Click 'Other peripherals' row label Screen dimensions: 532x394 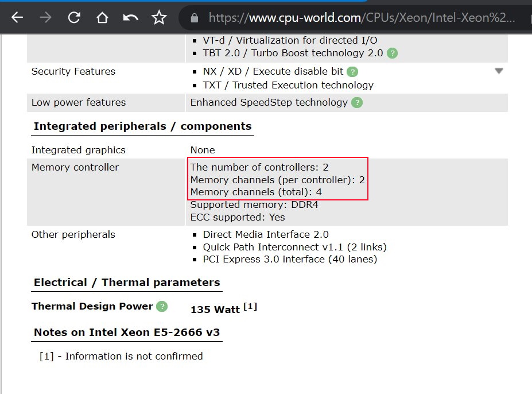73,234
